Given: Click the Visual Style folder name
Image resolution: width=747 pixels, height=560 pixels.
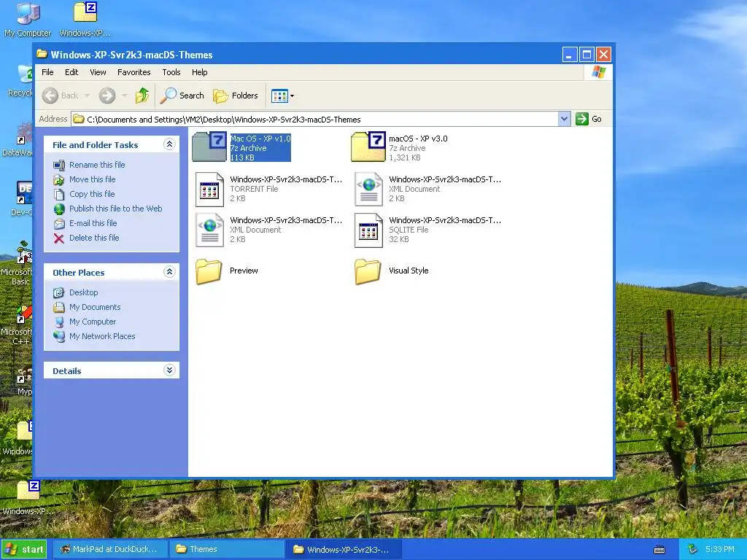Looking at the screenshot, I should tap(409, 271).
